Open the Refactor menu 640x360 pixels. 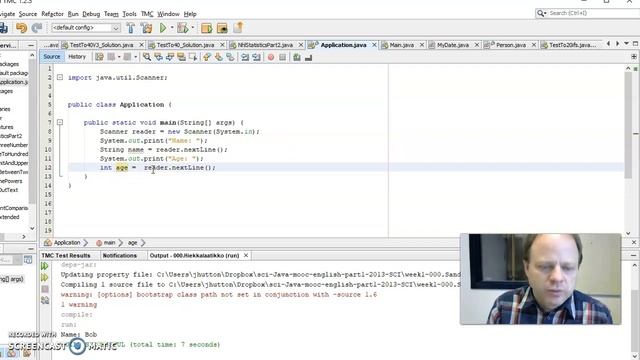click(52, 14)
